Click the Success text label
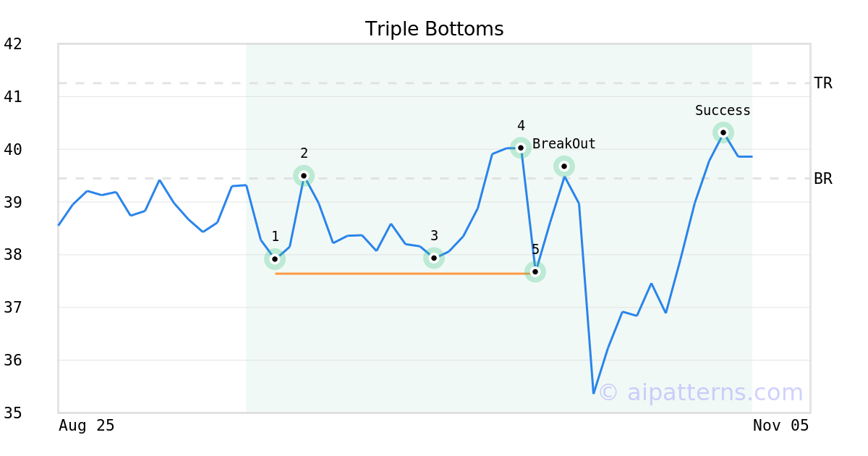Viewport: 868px width, 456px height. coord(723,111)
